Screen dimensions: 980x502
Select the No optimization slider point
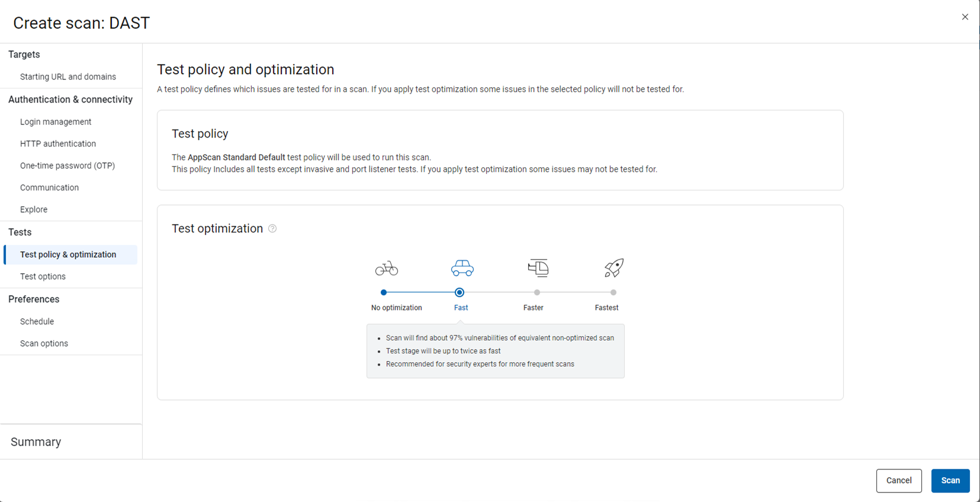pyautogui.click(x=384, y=292)
